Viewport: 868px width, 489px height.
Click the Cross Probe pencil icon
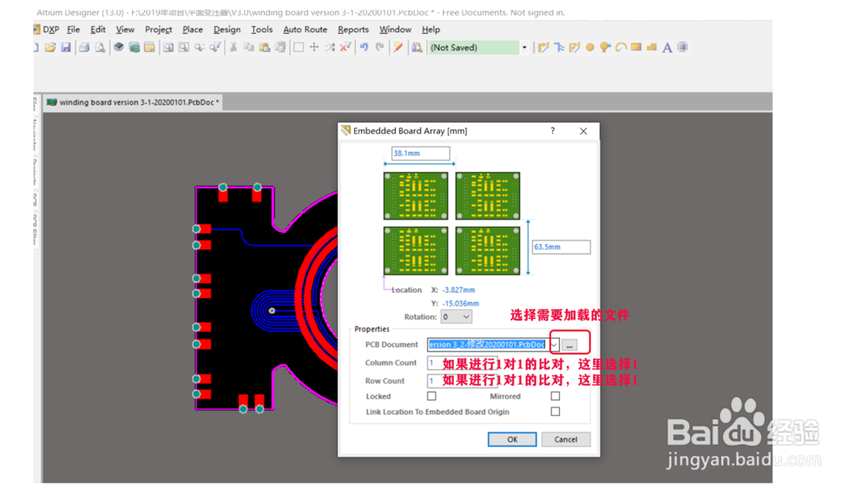point(398,48)
